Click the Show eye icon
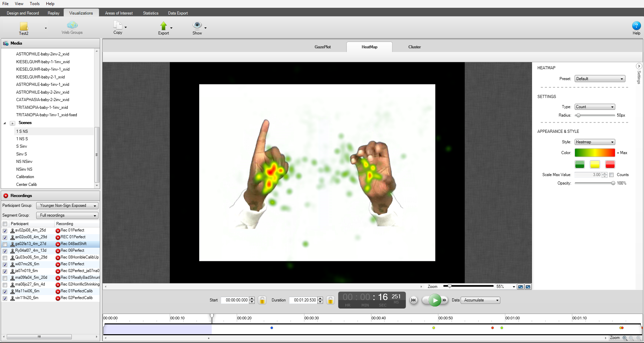644x343 pixels. pyautogui.click(x=197, y=25)
